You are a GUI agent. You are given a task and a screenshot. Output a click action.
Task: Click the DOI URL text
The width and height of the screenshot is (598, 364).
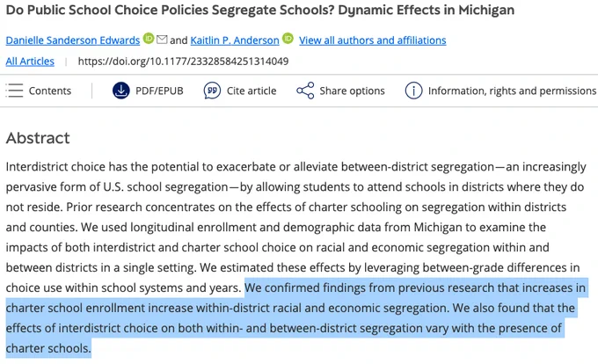click(x=184, y=61)
